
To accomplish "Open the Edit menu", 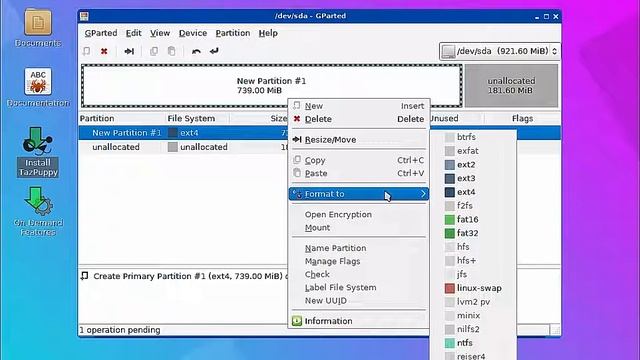I will [x=133, y=33].
